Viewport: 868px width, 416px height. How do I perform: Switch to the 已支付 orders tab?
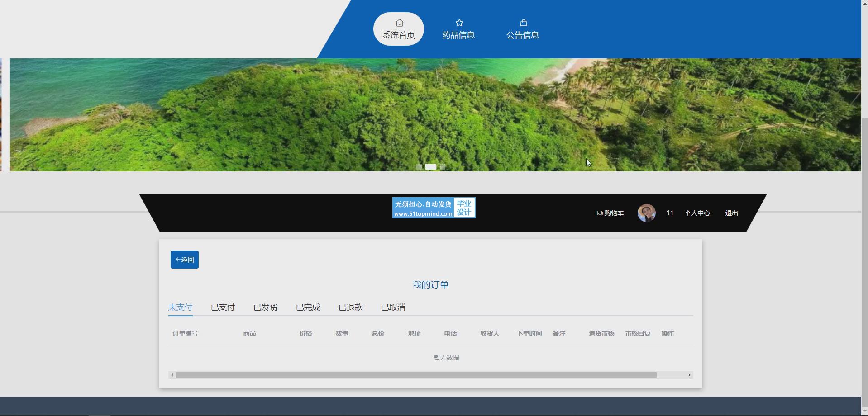point(223,307)
